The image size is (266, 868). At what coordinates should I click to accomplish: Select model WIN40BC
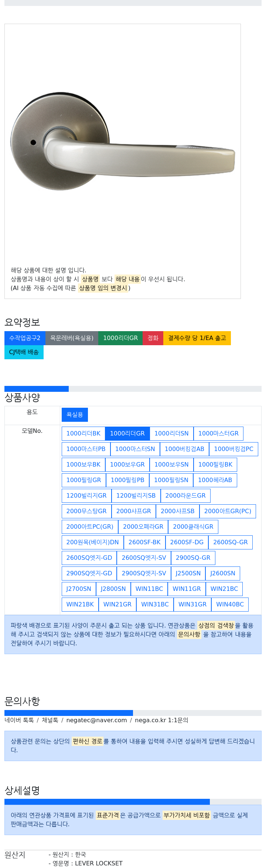[x=230, y=605]
